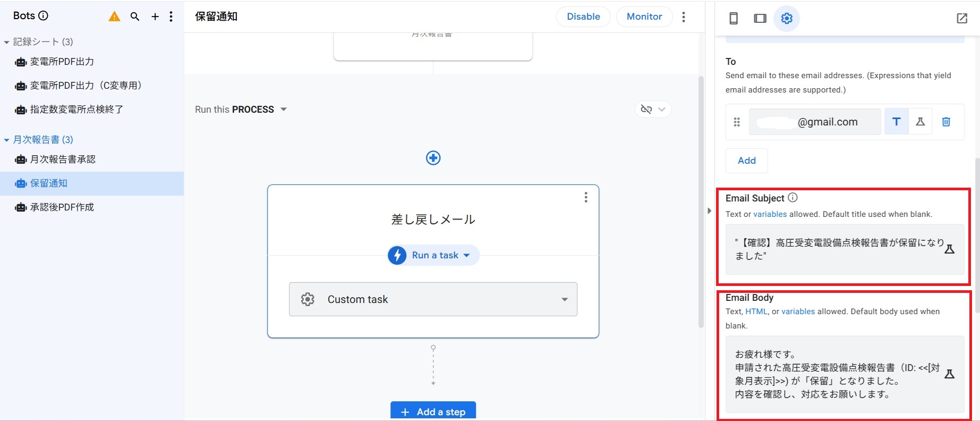Open preview in new window icon
The image size is (980, 421).
tap(962, 19)
